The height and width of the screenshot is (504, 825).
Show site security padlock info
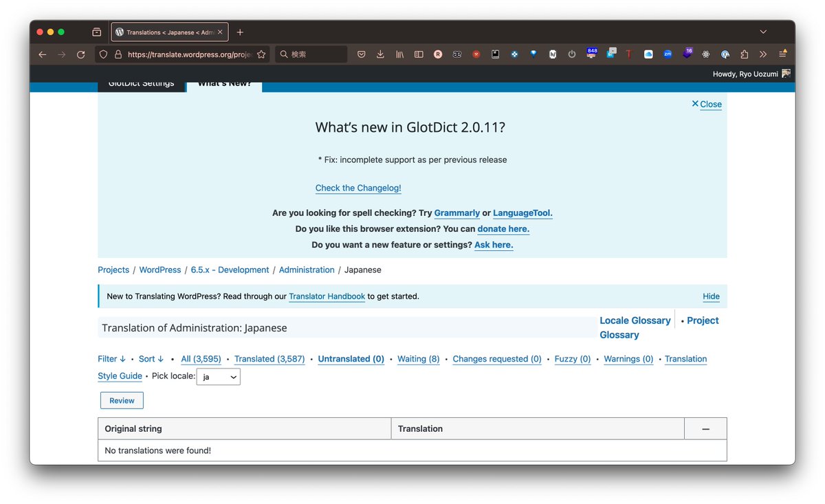click(x=118, y=54)
